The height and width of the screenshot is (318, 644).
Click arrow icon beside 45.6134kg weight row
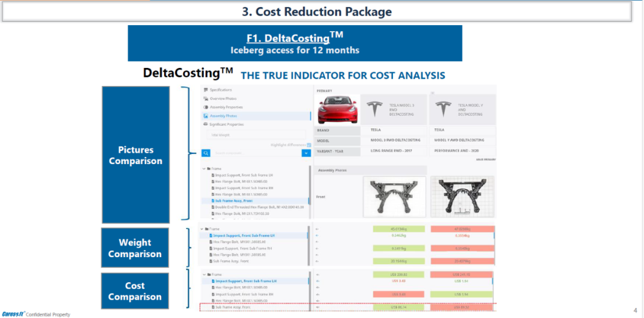[316, 229]
